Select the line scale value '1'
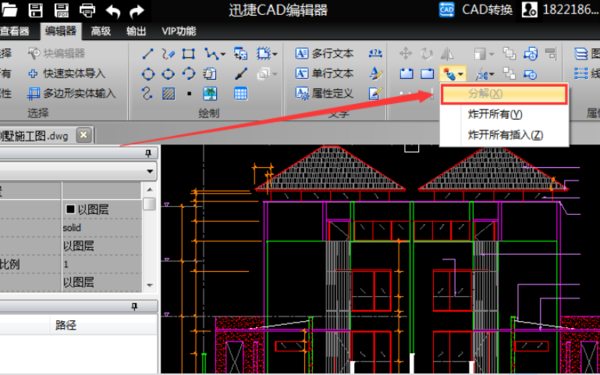The height and width of the screenshot is (375, 600). (x=66, y=264)
